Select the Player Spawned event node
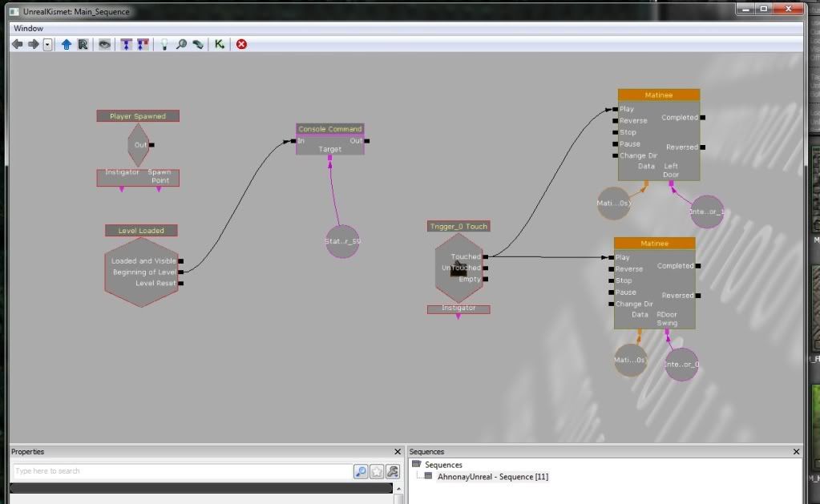Image resolution: width=820 pixels, height=504 pixels. point(138,116)
